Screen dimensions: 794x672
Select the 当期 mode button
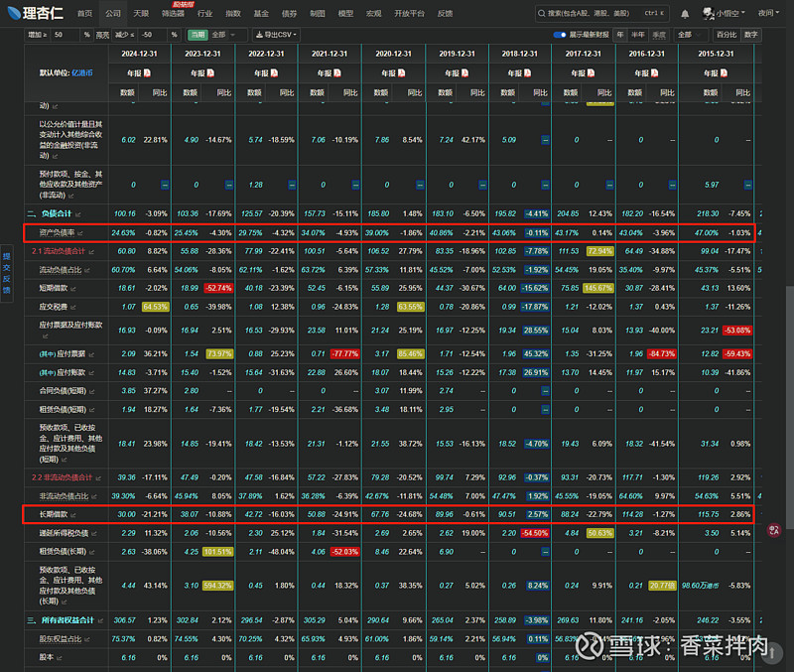click(198, 35)
